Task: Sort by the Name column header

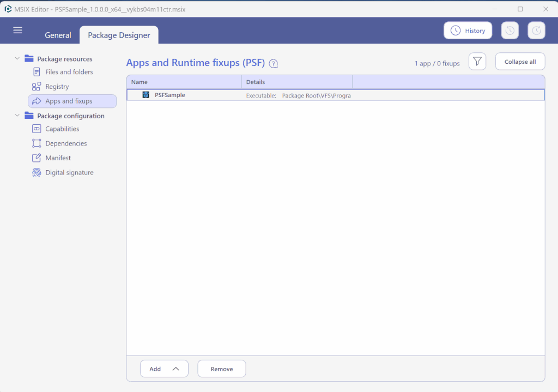Action: (184, 82)
